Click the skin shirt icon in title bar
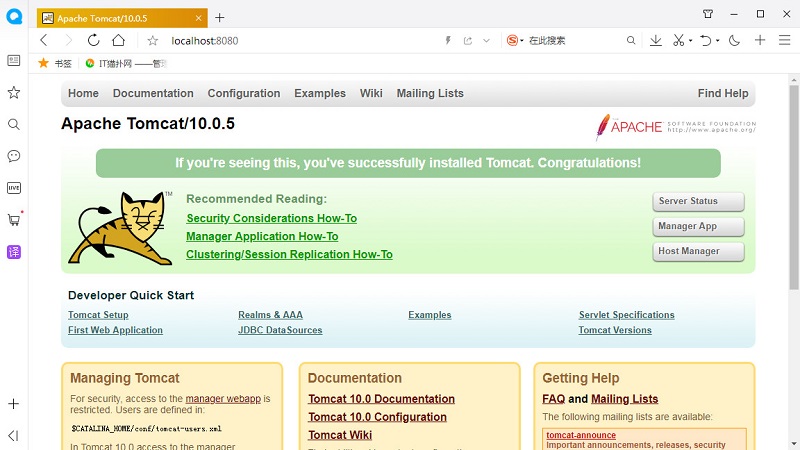The image size is (800, 450). coord(708,14)
